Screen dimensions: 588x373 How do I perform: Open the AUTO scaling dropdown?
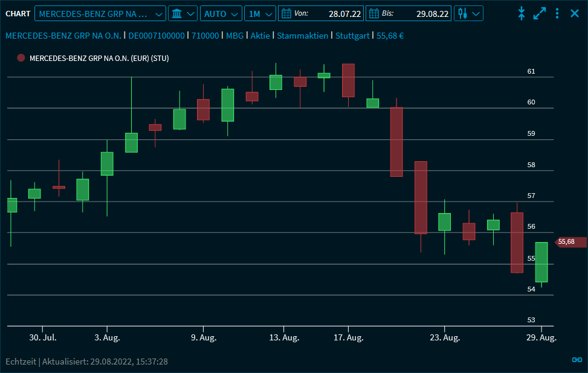tap(221, 13)
